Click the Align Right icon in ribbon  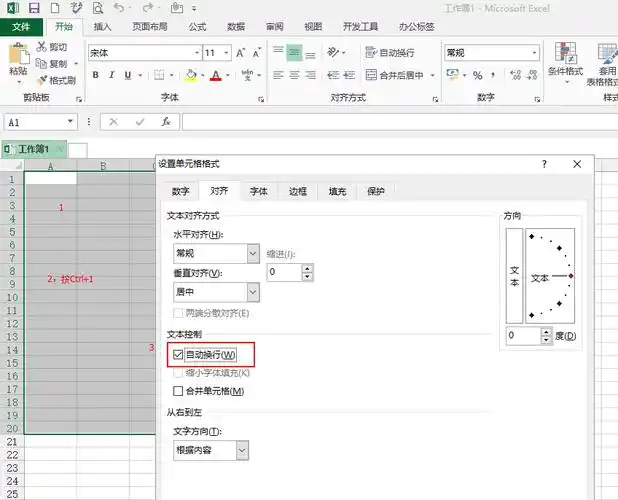311,75
